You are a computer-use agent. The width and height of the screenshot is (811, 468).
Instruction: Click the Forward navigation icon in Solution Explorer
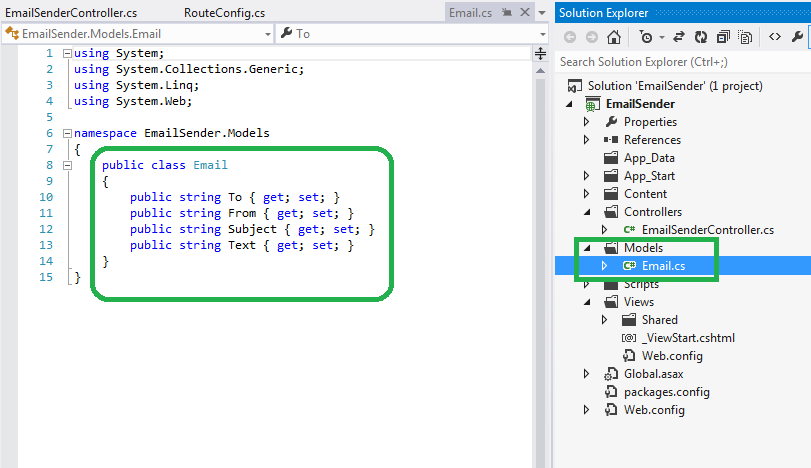coord(592,37)
